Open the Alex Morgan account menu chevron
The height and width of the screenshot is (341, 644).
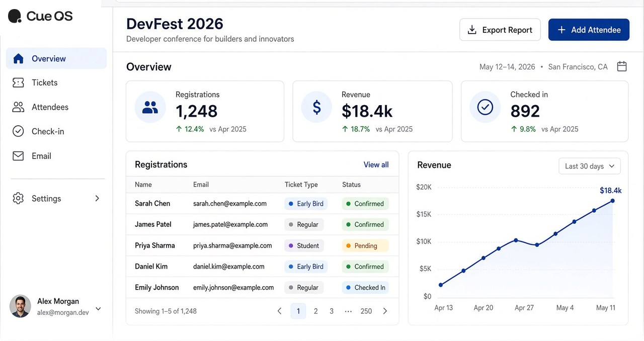(99, 309)
